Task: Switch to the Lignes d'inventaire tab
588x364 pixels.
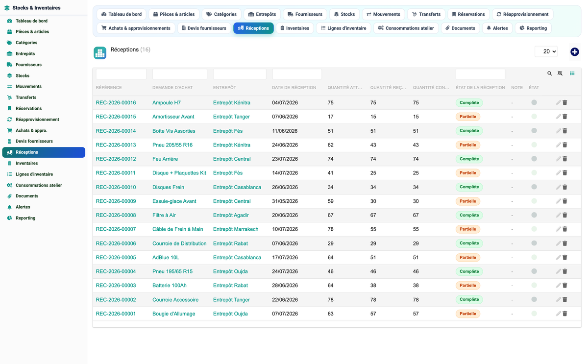Action: (343, 28)
